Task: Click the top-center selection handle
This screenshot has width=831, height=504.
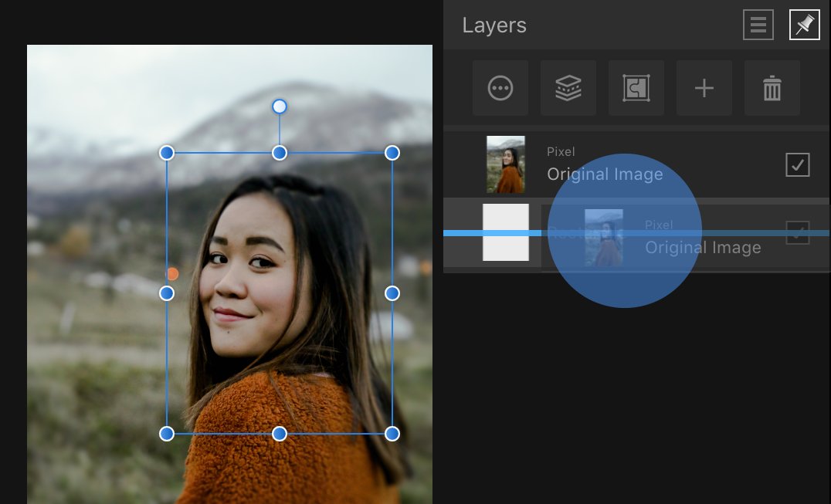Action: (280, 153)
